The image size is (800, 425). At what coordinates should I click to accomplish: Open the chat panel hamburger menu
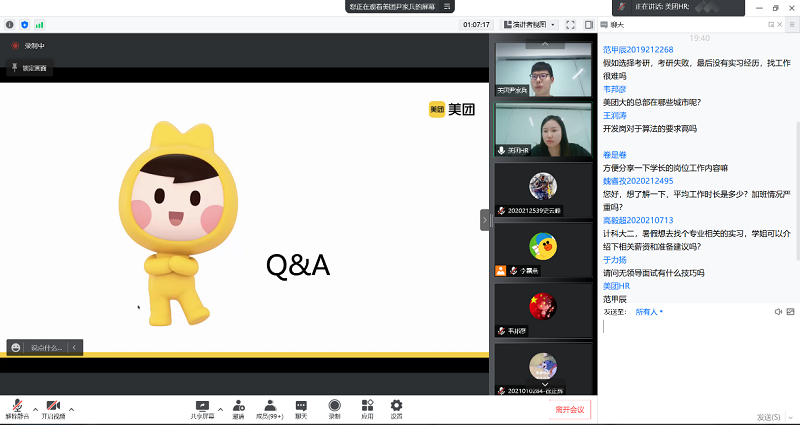coord(793,24)
